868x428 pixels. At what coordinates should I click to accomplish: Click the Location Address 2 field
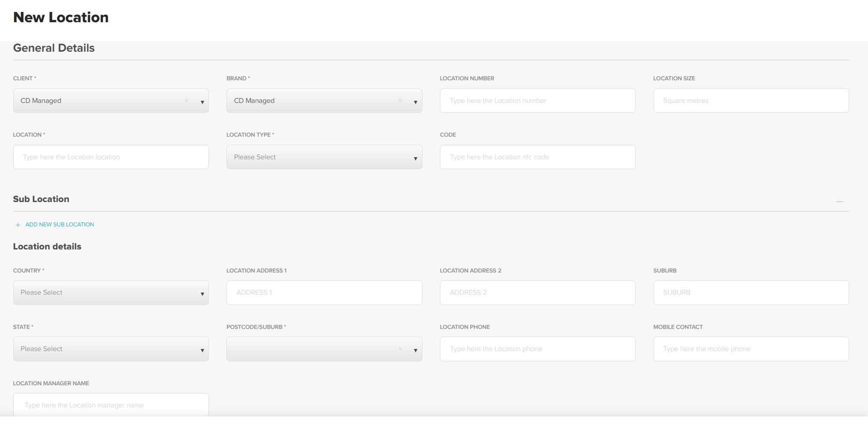point(537,293)
